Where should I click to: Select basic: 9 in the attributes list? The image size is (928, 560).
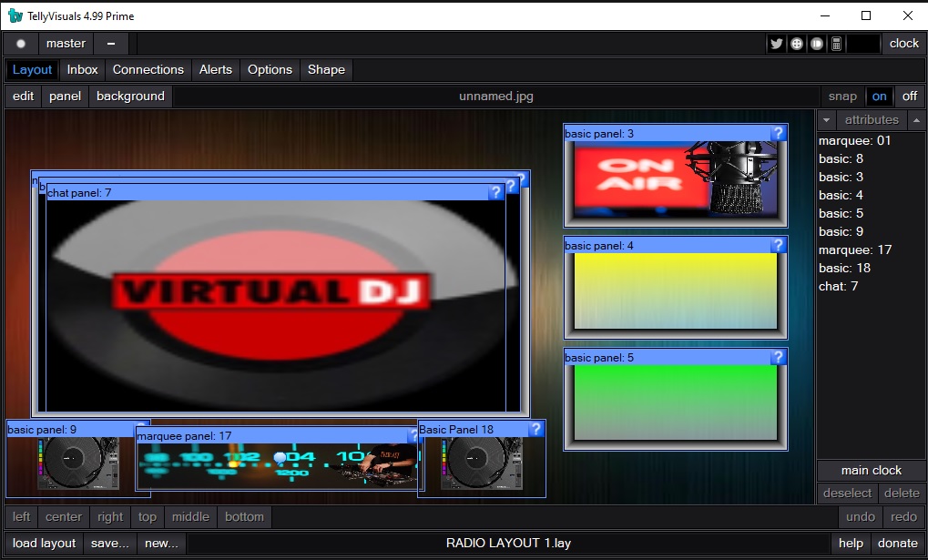pos(841,232)
